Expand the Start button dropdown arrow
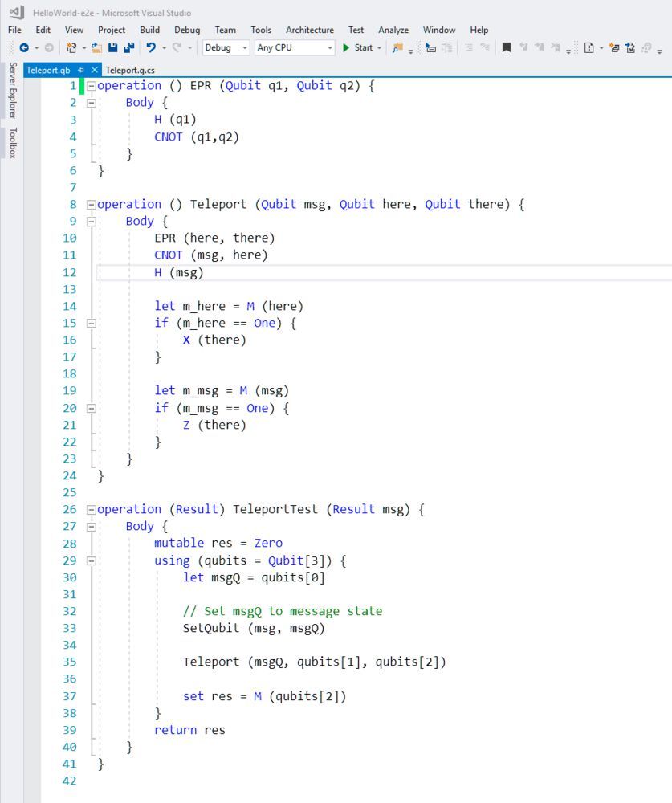The image size is (672, 803). 377,48
